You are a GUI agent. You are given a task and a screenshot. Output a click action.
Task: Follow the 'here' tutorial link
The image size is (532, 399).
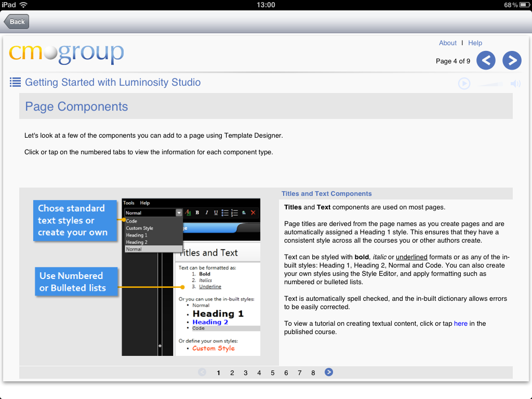coord(460,324)
